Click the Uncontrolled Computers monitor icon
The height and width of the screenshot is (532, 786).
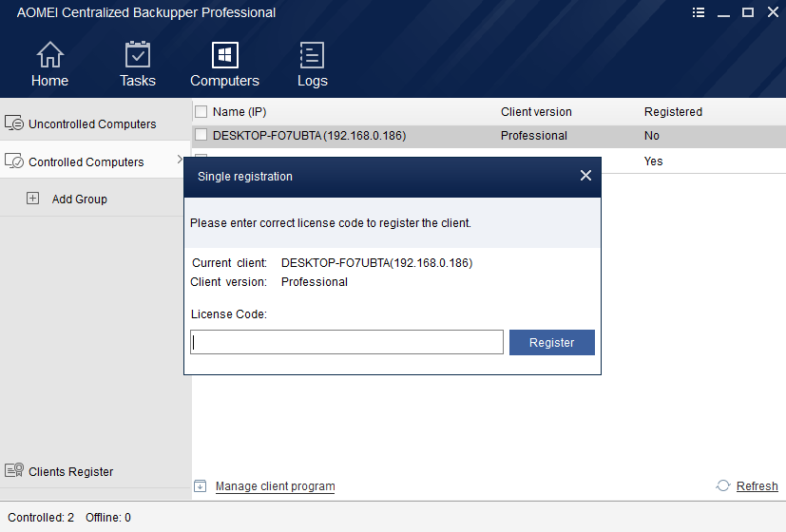point(14,123)
